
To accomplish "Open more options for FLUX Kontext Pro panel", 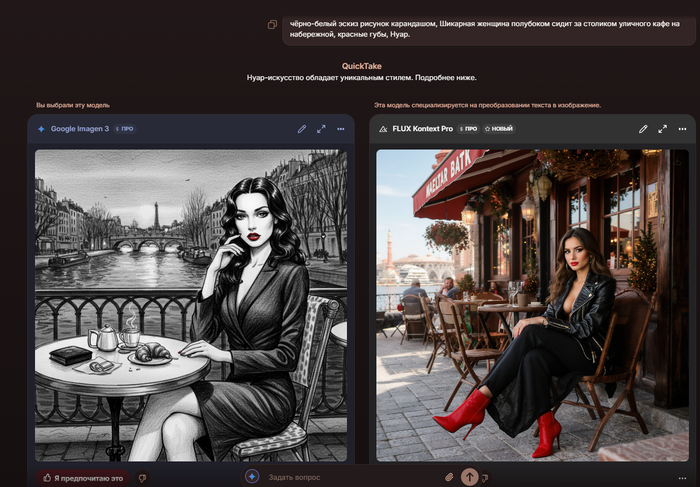I will coord(682,129).
